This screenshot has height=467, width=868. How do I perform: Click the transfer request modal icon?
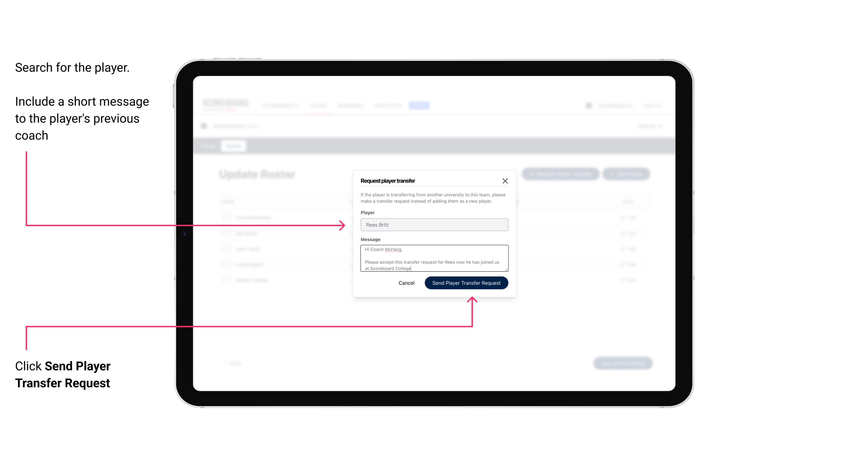click(x=506, y=181)
